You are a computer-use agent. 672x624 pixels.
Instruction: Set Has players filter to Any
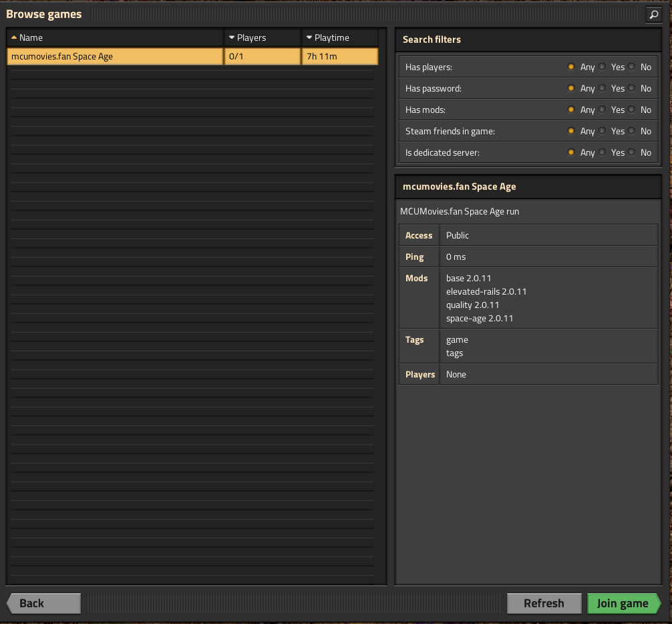pos(571,67)
